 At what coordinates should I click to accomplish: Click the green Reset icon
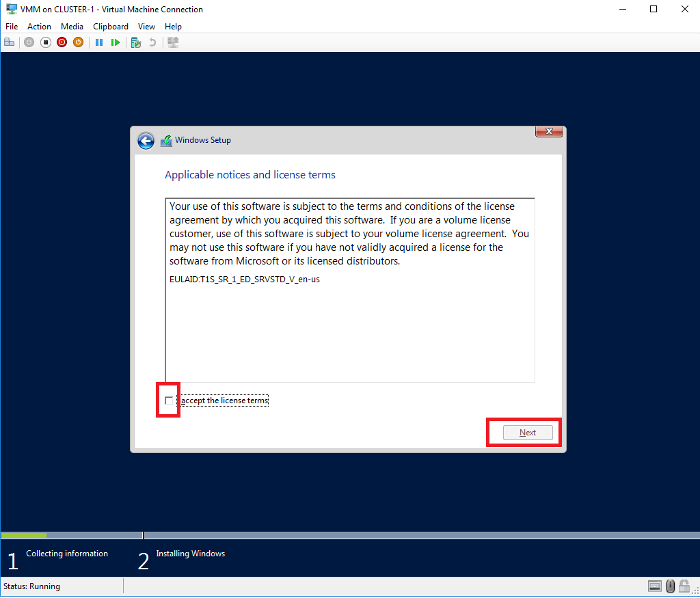click(x=116, y=42)
